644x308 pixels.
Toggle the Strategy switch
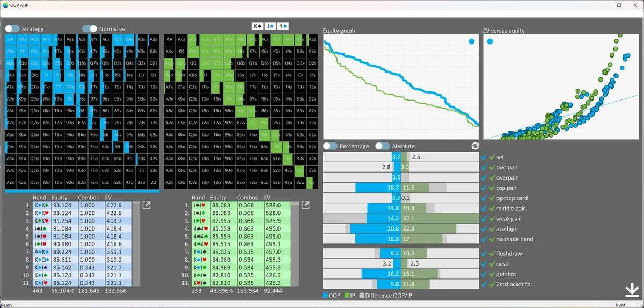point(12,29)
